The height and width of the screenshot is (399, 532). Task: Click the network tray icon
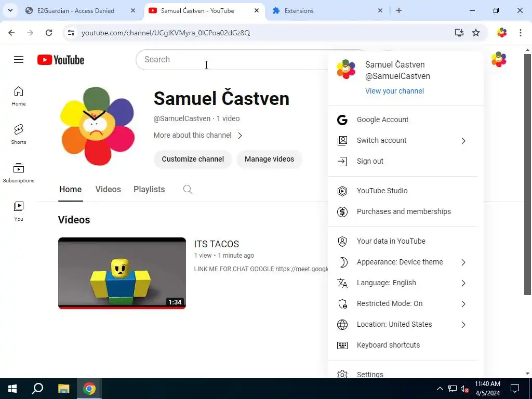[453, 389]
